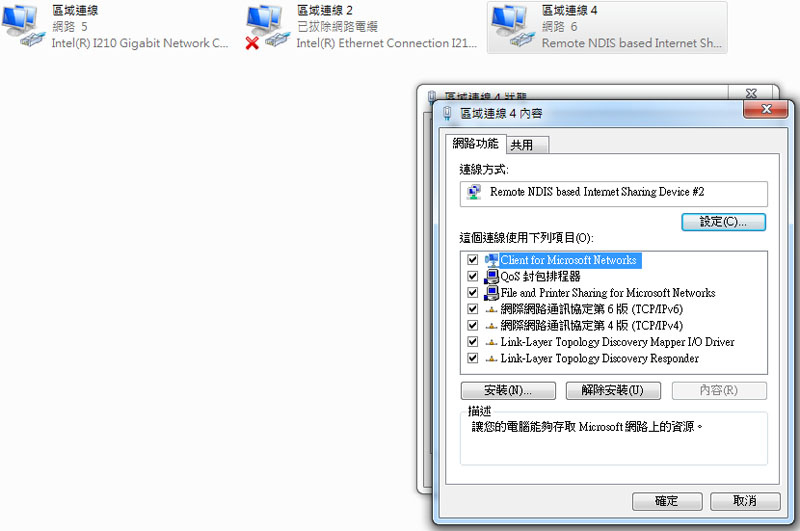The height and width of the screenshot is (531, 800).
Task: Open adapter settings with 設定(C)... button
Action: click(x=723, y=222)
